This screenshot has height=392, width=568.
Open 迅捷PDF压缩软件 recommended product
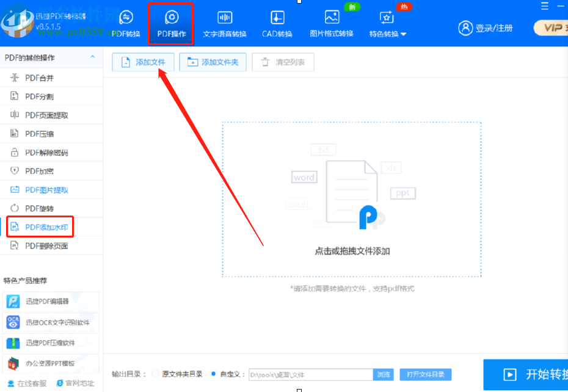click(x=51, y=343)
